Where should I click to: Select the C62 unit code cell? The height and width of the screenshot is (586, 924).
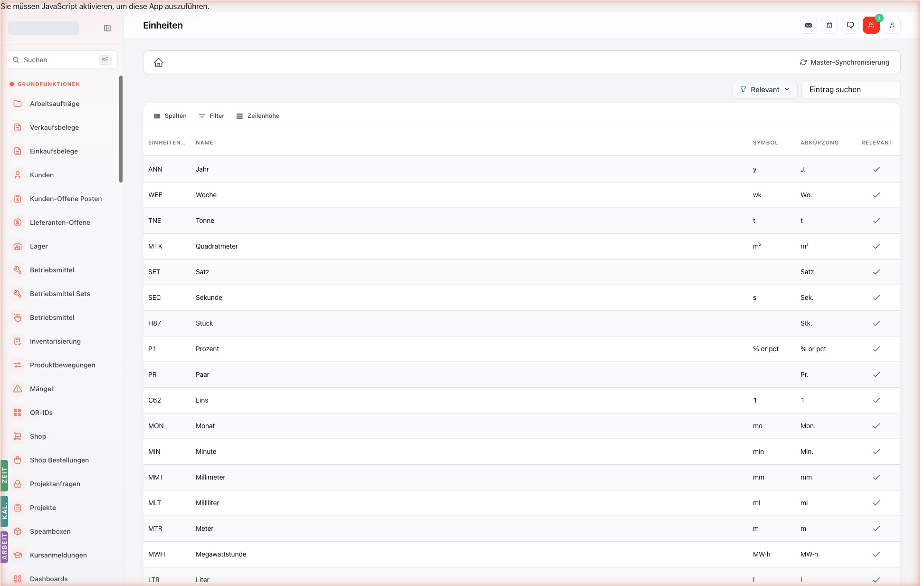coord(167,400)
